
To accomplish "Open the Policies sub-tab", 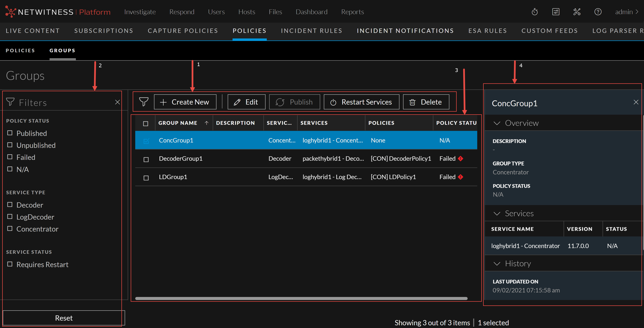I will point(20,50).
